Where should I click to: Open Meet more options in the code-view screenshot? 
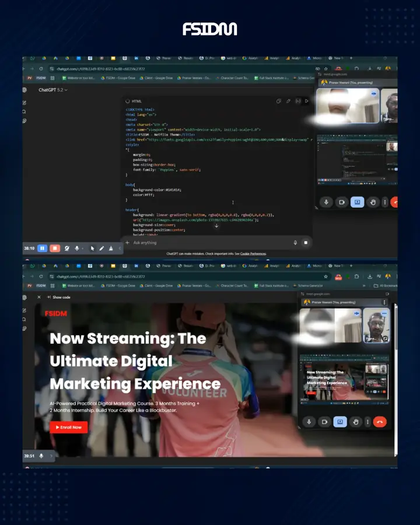[x=385, y=202]
